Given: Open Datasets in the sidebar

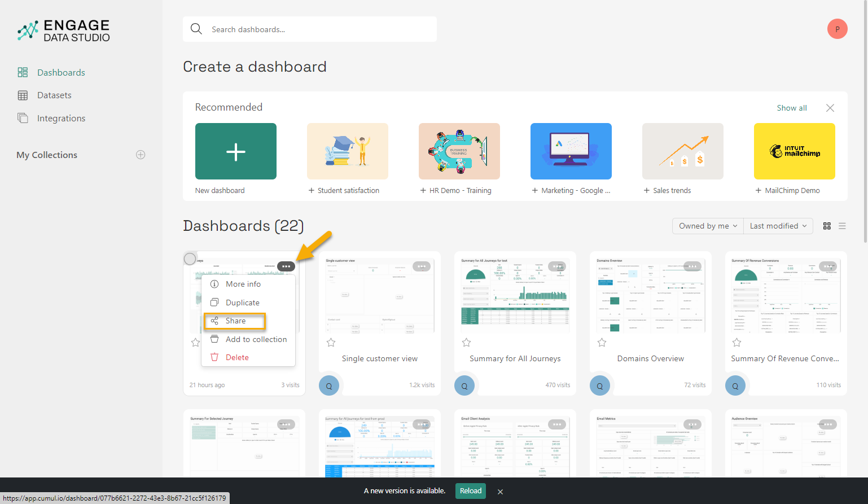Looking at the screenshot, I should pos(54,95).
